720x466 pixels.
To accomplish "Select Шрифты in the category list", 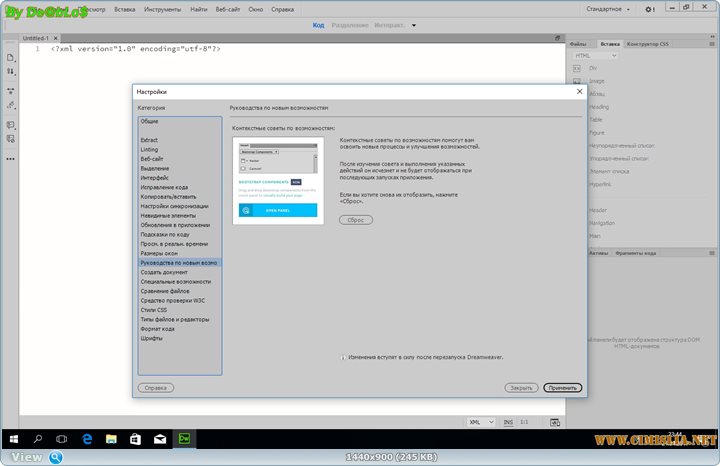I will point(151,338).
